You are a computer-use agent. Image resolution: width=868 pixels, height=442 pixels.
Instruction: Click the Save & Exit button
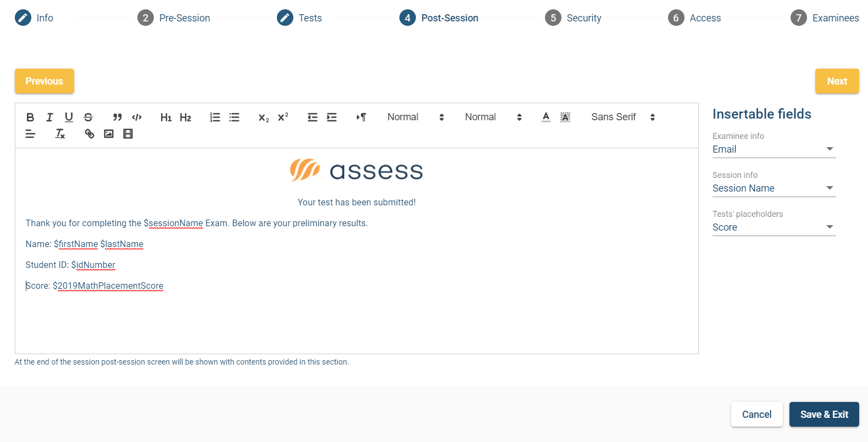824,415
